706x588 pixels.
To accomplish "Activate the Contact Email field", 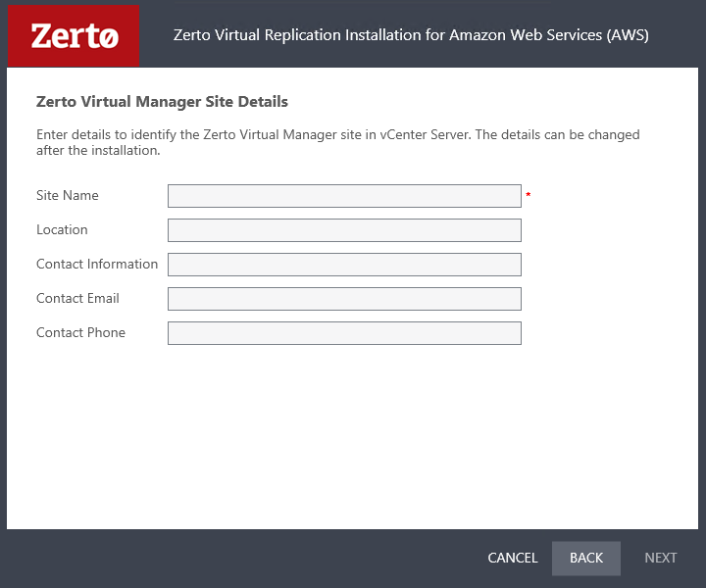I will (344, 299).
